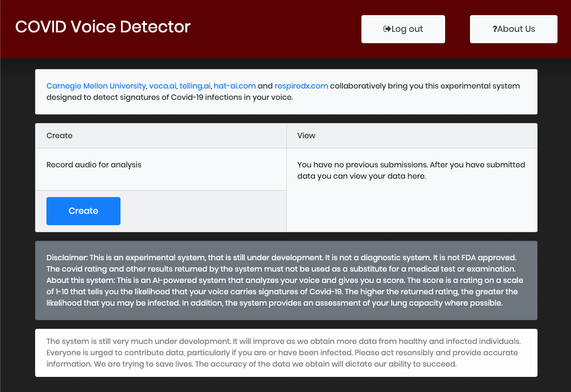Click the blue Create button

[x=83, y=211]
